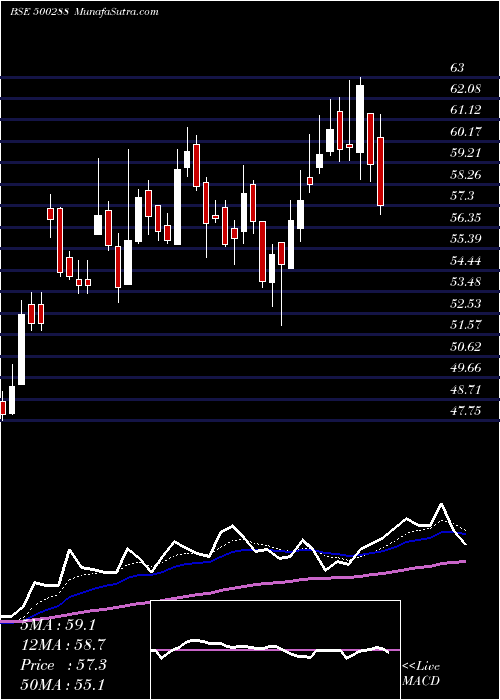Click the 52.53 price axis label
This screenshot has width=500, height=700.
466,304
